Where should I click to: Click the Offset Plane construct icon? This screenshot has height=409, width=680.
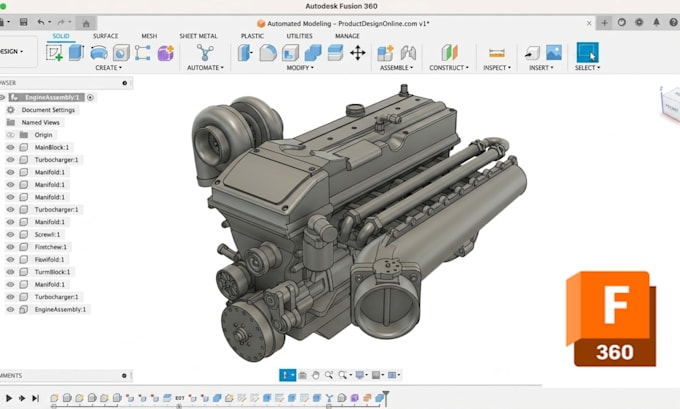449,53
